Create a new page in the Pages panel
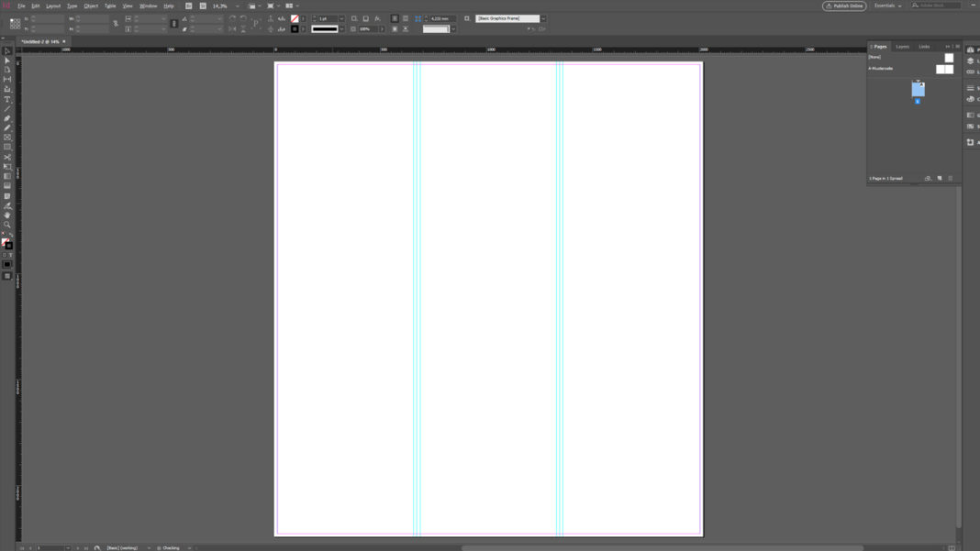The image size is (980, 551). pos(940,178)
